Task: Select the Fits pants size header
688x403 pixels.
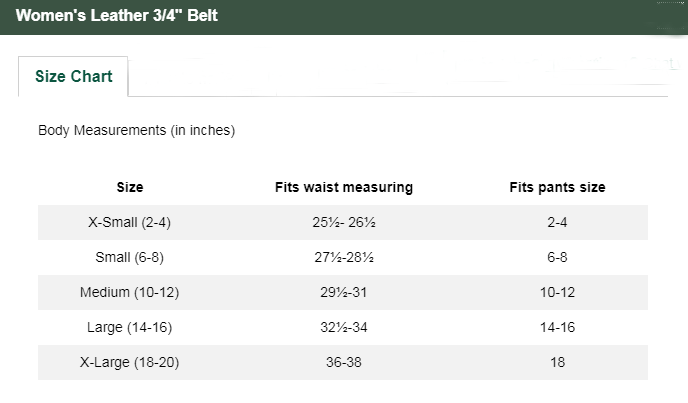Action: click(x=557, y=187)
